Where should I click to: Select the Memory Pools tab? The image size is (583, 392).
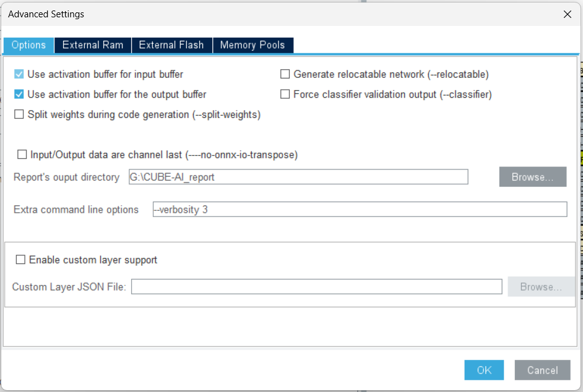coord(253,45)
